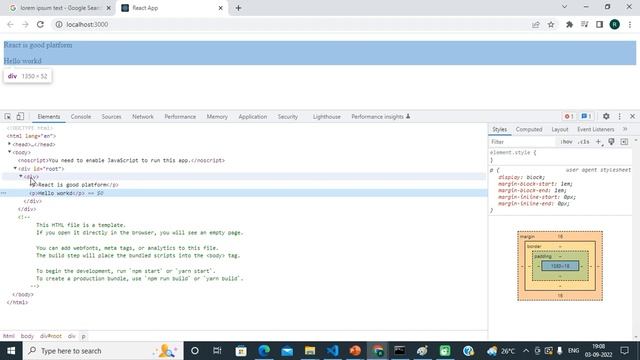640x360 pixels.
Task: Select the 'React is good platform' p node
Action: coord(74,185)
